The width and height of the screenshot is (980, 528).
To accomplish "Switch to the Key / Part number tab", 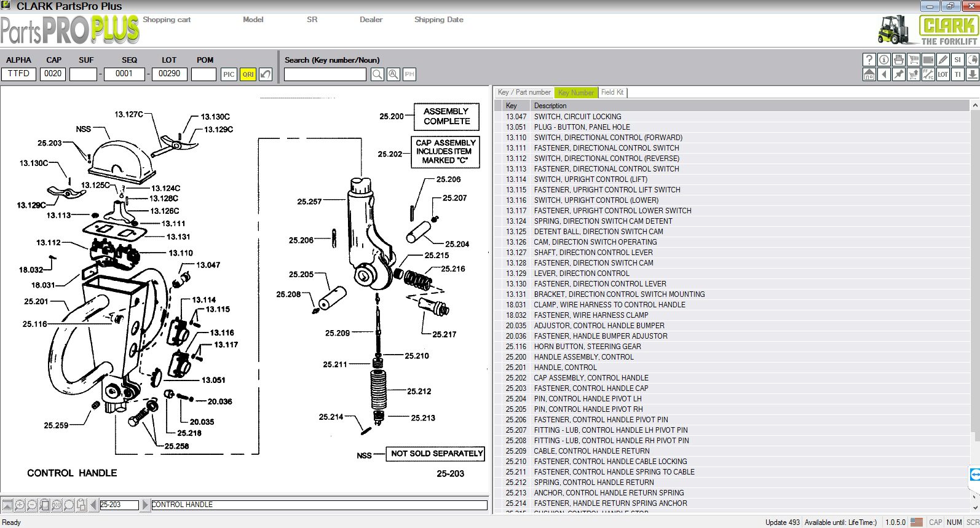I will tap(524, 92).
